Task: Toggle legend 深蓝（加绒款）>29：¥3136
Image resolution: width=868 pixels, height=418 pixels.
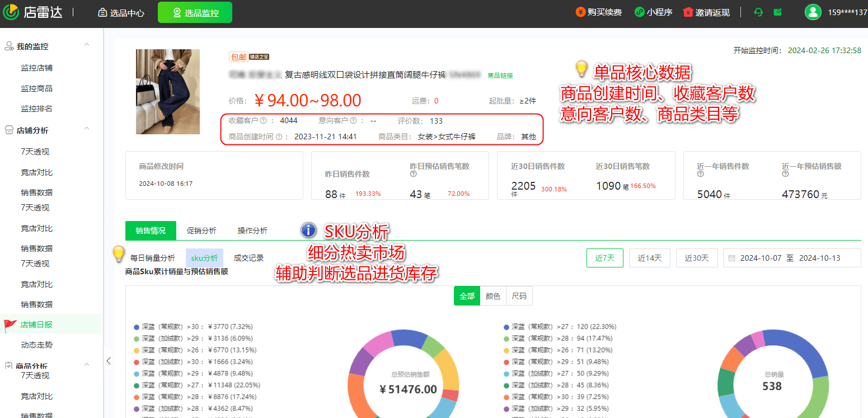Action: coord(194,339)
